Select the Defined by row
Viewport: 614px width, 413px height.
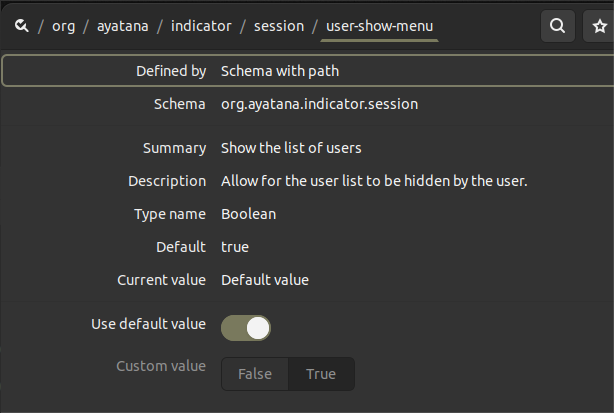click(x=306, y=72)
